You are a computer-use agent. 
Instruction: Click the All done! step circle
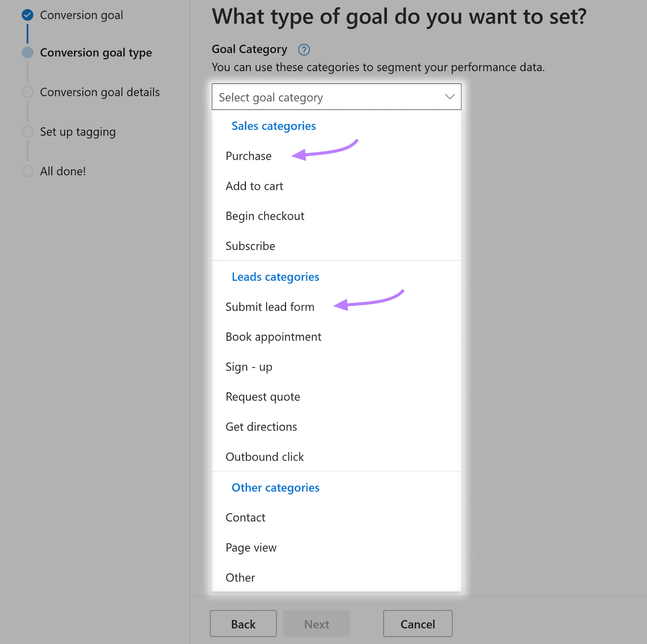pos(27,171)
